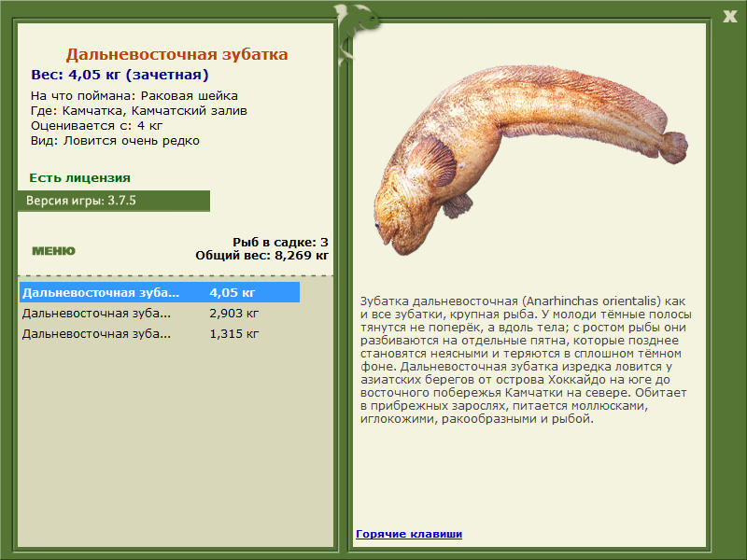Open the МЕНЮ button
Image resolution: width=747 pixels, height=560 pixels.
[53, 251]
